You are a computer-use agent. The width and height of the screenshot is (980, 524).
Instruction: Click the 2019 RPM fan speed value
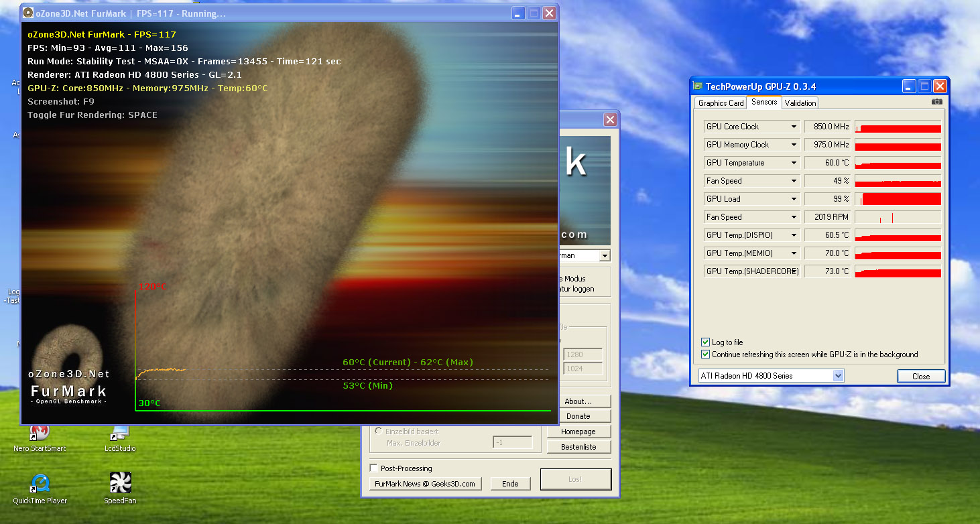coord(827,217)
